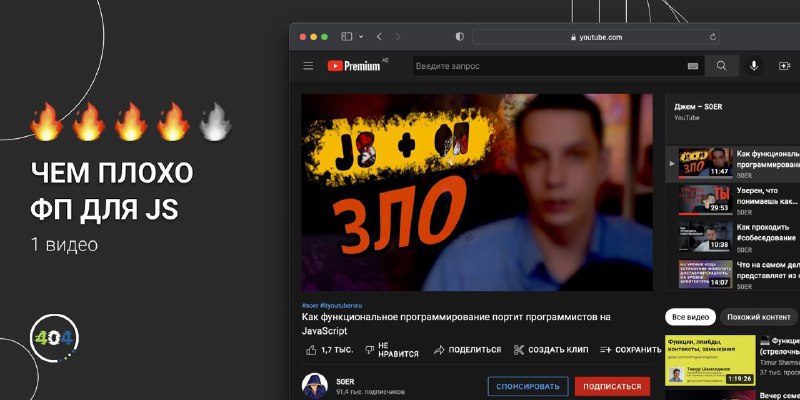Click the СПОНСИРОВАТЬ button
This screenshot has height=400, width=800.
(528, 387)
